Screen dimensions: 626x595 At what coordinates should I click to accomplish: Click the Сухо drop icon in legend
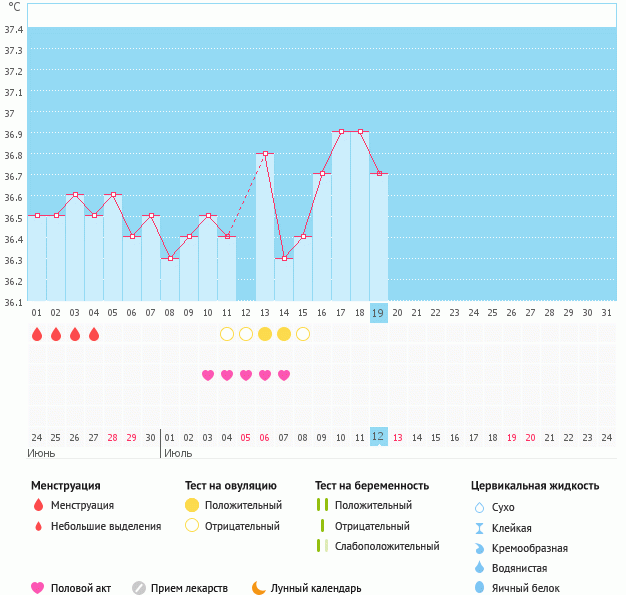point(480,508)
